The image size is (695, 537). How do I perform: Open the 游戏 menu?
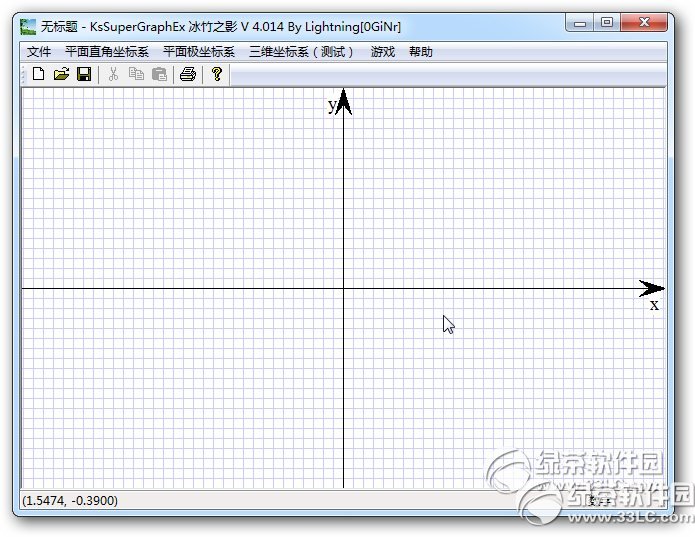pos(383,52)
